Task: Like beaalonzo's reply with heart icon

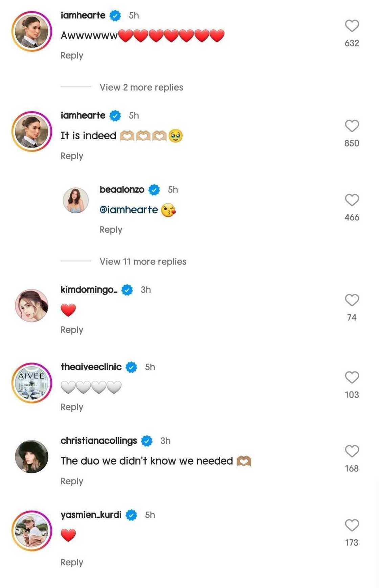Action: 352,200
